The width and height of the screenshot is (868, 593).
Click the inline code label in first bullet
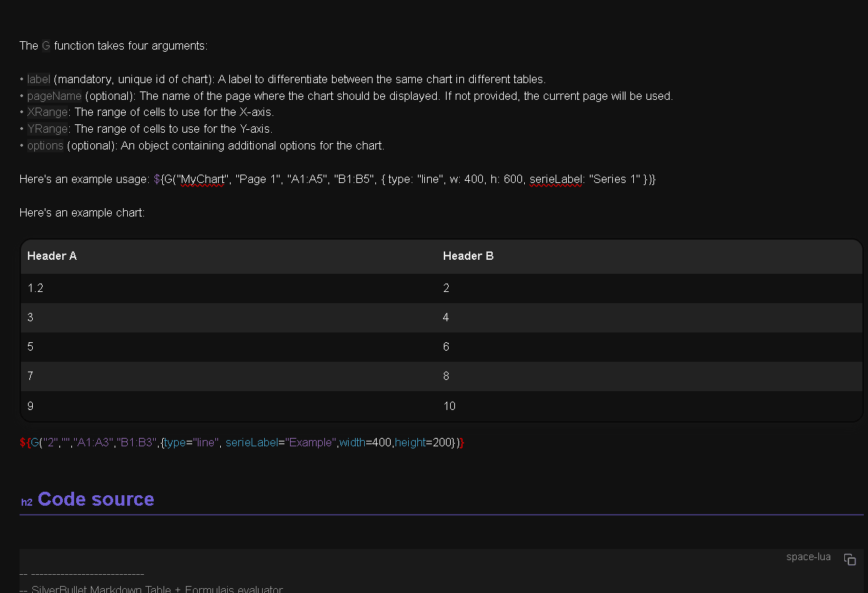[x=39, y=79]
